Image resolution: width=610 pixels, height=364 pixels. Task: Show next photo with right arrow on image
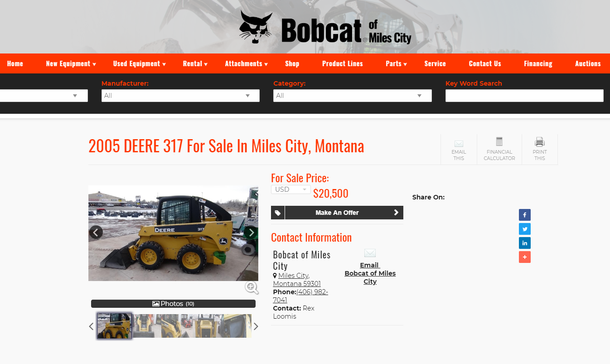click(x=251, y=233)
